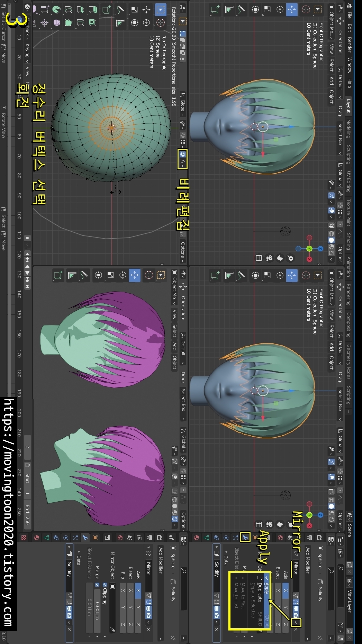Select the Loop Cut tool
362x644 pixels.
[x=81, y=22]
